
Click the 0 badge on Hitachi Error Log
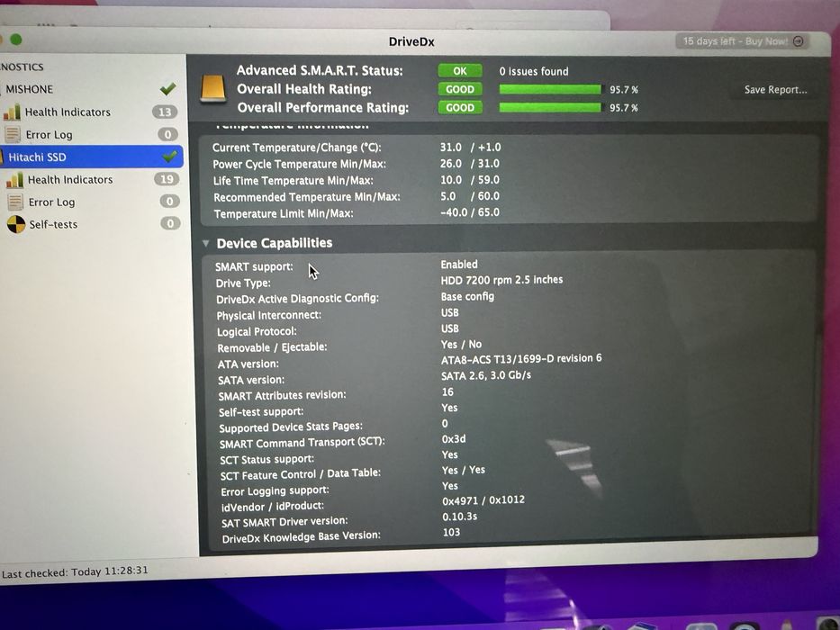169,202
